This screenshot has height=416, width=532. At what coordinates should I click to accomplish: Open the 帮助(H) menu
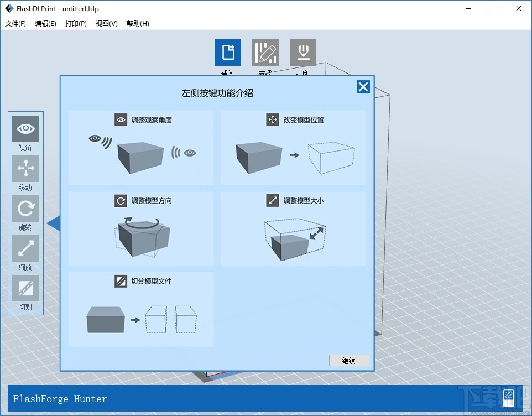[137, 23]
